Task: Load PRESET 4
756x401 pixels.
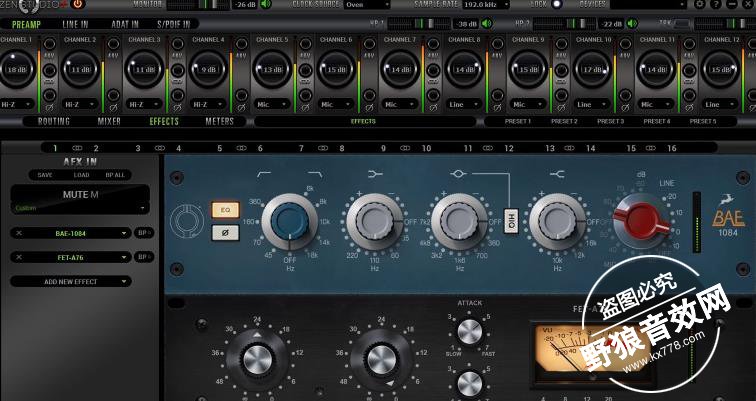Action: click(x=657, y=121)
